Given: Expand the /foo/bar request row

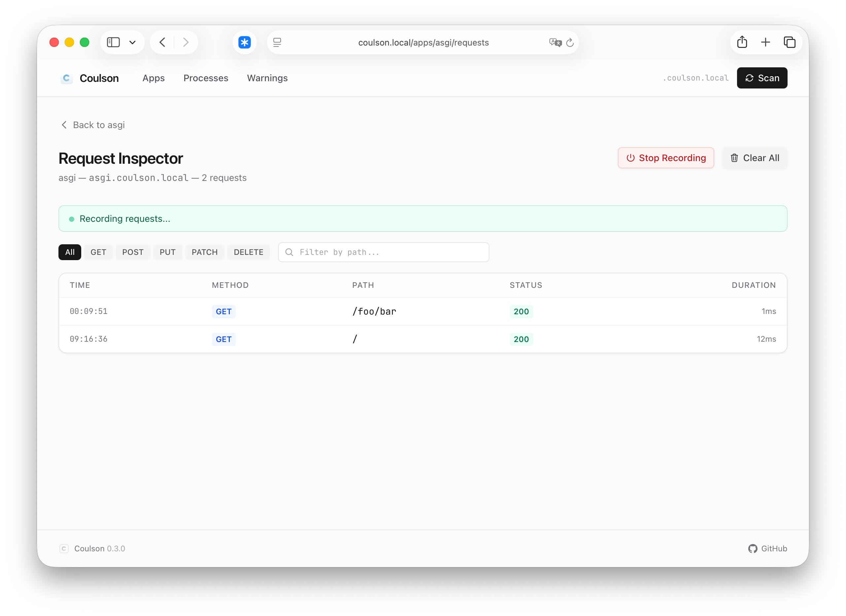Looking at the screenshot, I should [374, 311].
